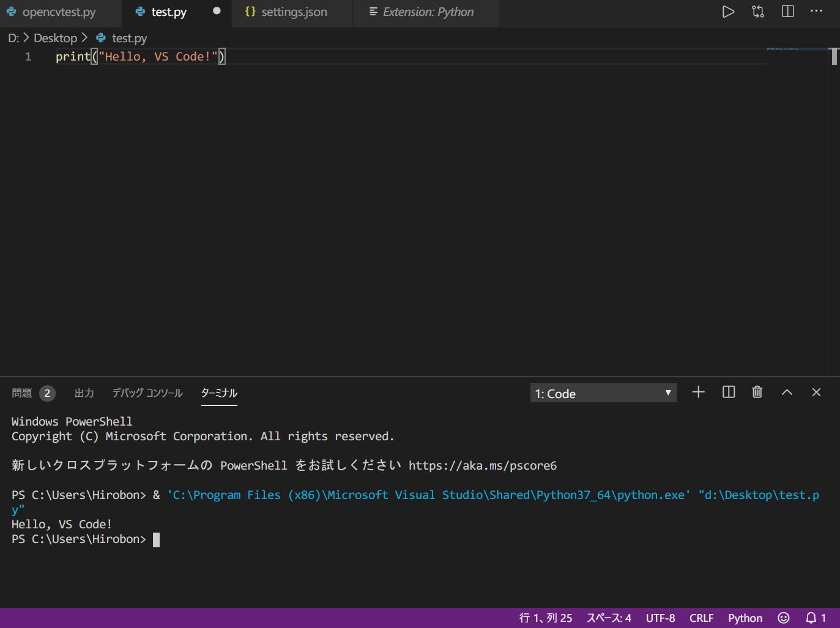Change file encoding UTF-8

(x=660, y=618)
